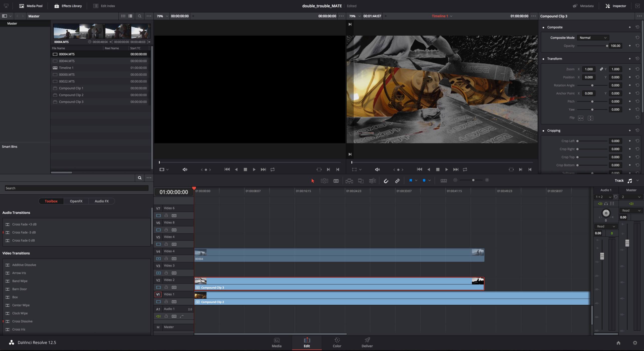Open the Master bus 2 output dropdown

(631, 197)
